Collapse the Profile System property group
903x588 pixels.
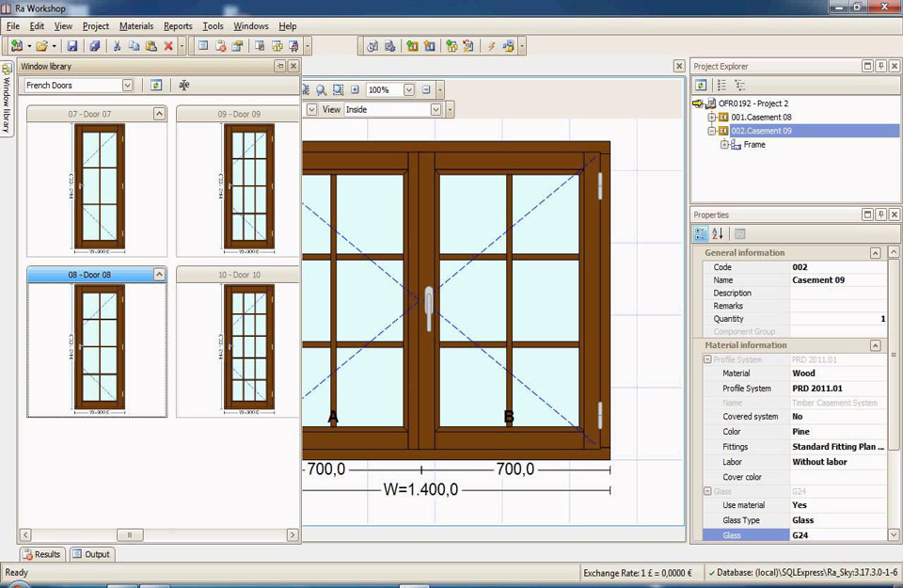pos(707,359)
